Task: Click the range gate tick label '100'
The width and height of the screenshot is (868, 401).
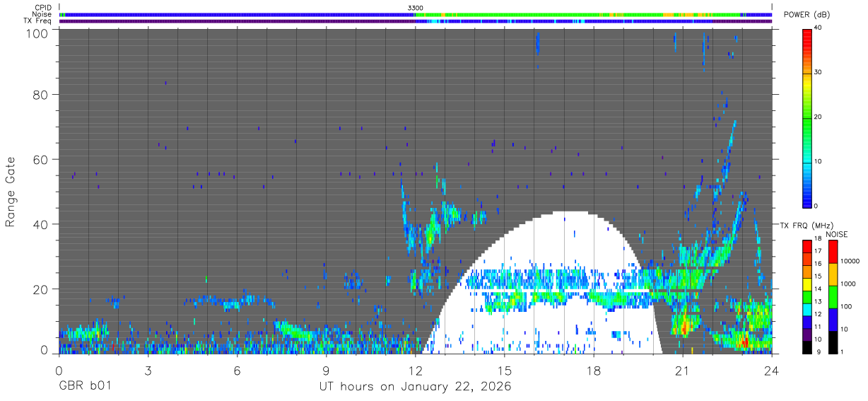Action: 38,33
